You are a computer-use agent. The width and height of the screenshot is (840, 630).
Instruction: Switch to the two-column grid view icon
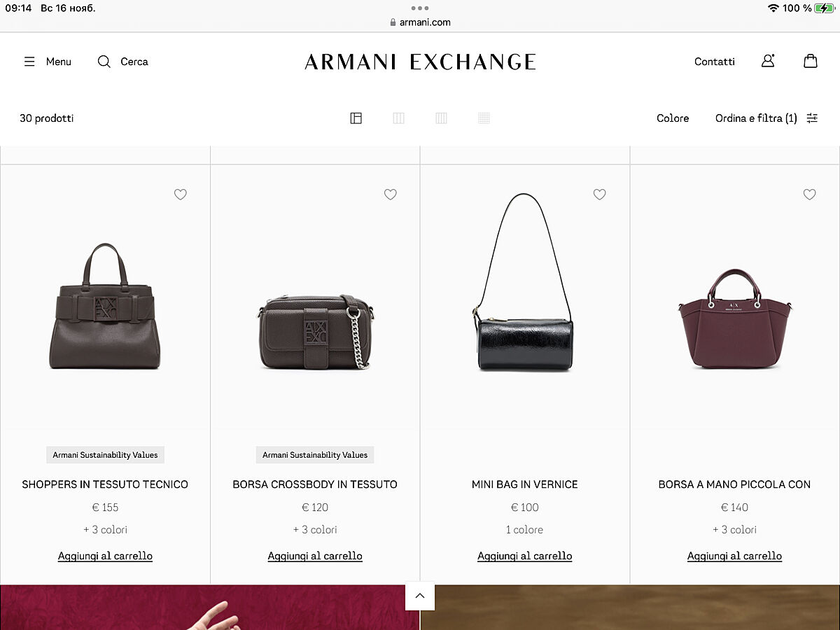pos(398,118)
